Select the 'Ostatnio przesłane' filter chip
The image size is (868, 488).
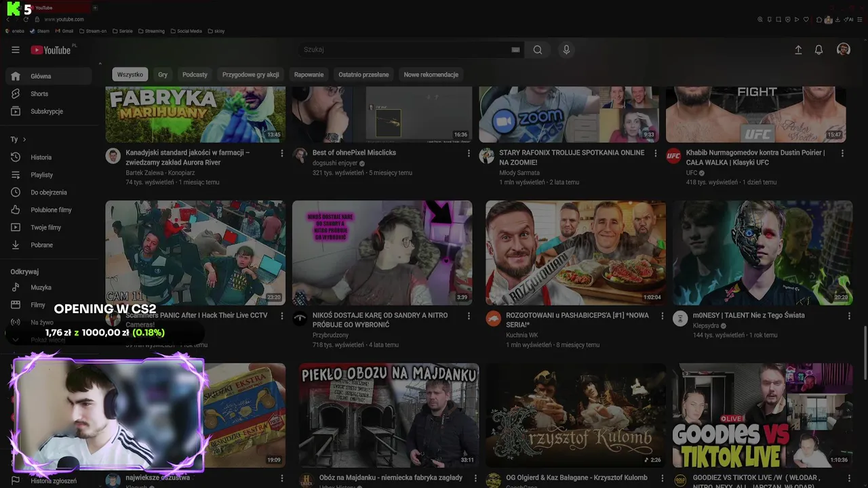[363, 75]
